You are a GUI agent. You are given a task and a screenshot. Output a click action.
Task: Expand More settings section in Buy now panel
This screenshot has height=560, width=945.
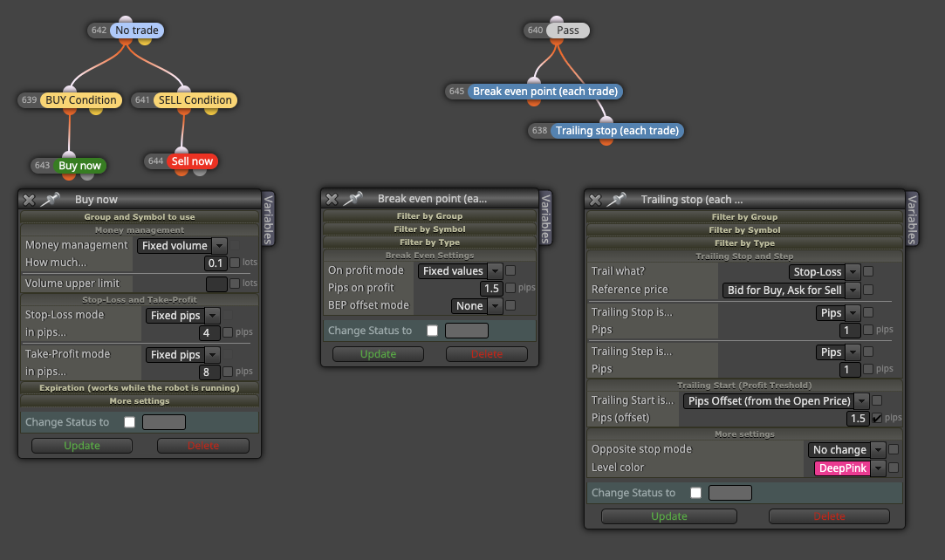coord(140,401)
